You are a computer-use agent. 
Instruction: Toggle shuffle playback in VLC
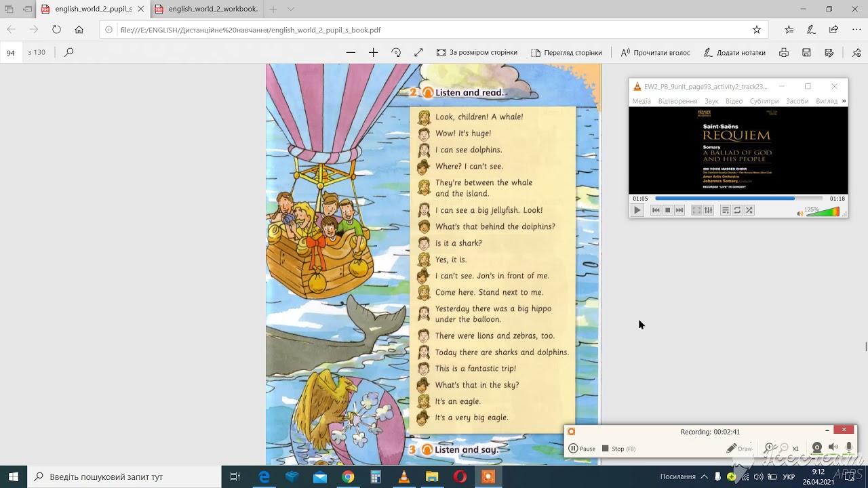[749, 210]
